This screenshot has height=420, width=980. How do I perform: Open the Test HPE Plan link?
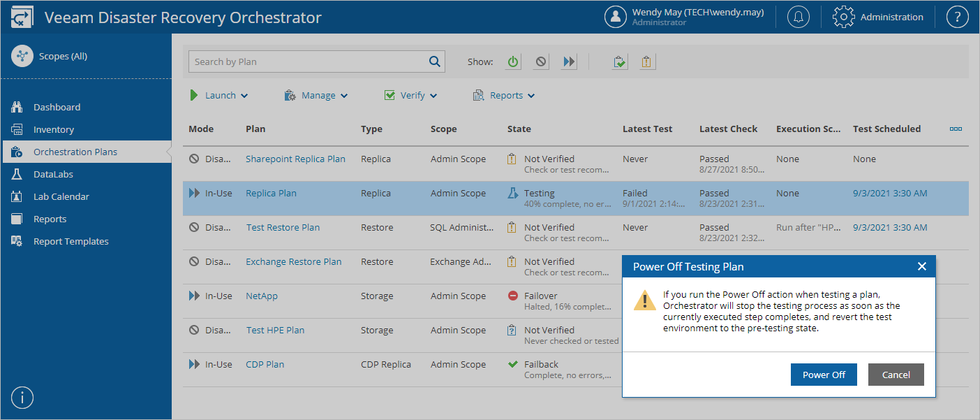pyautogui.click(x=275, y=330)
